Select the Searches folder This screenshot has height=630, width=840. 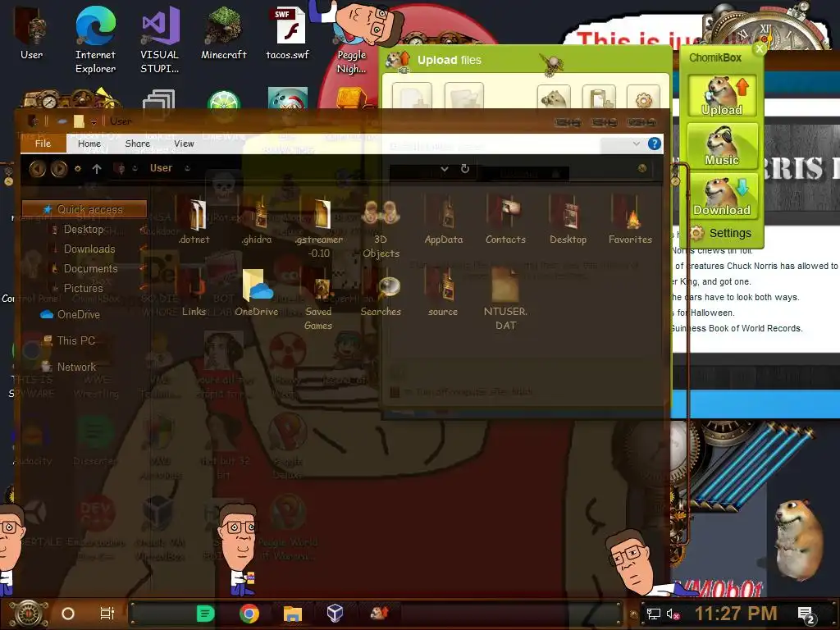point(381,294)
